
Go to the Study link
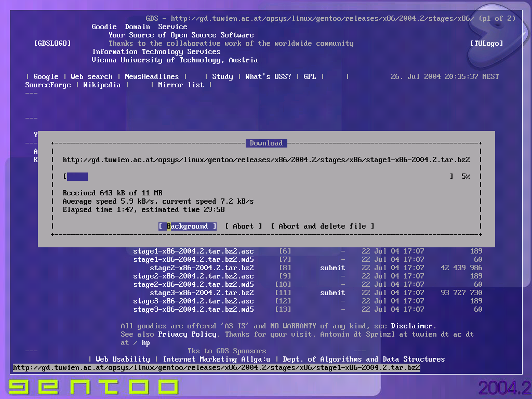(222, 77)
